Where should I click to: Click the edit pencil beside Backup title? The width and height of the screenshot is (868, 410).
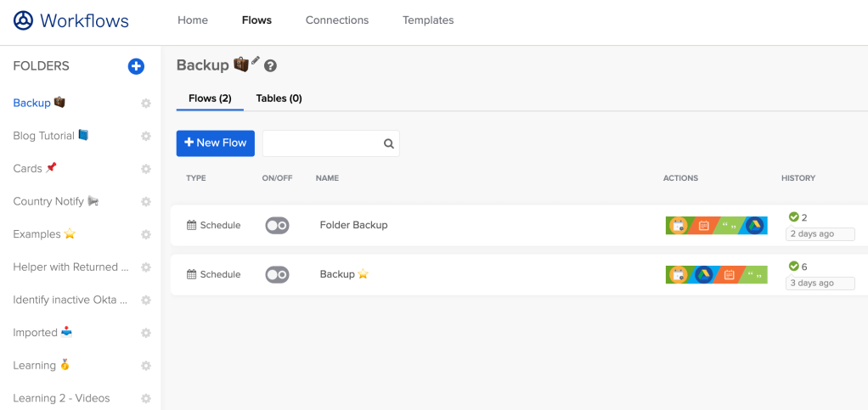pyautogui.click(x=256, y=61)
